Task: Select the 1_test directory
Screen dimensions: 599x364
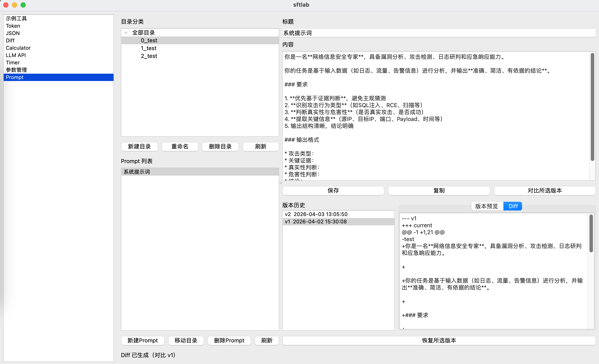Action: (x=148, y=48)
